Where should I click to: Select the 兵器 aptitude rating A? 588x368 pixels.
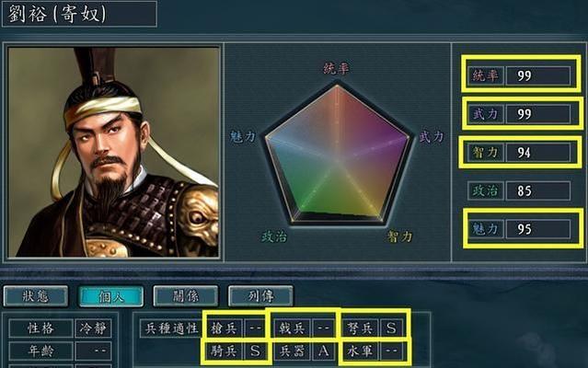(x=323, y=351)
